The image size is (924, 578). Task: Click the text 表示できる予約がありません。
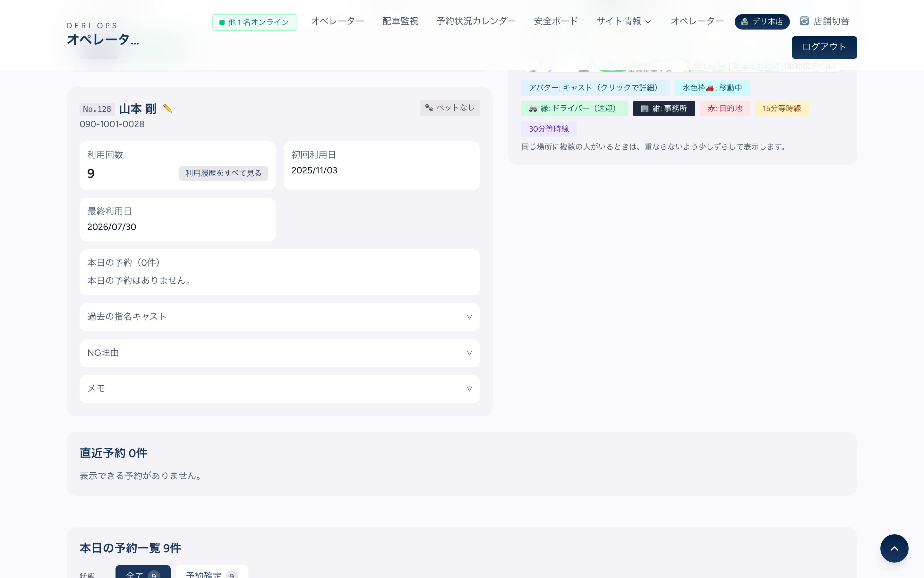coord(141,476)
